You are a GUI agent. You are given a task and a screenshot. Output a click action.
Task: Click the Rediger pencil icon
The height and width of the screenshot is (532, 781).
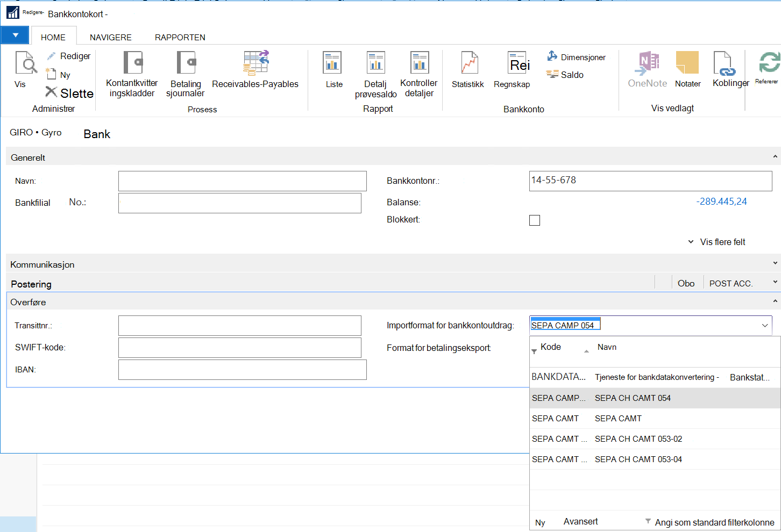(x=51, y=56)
